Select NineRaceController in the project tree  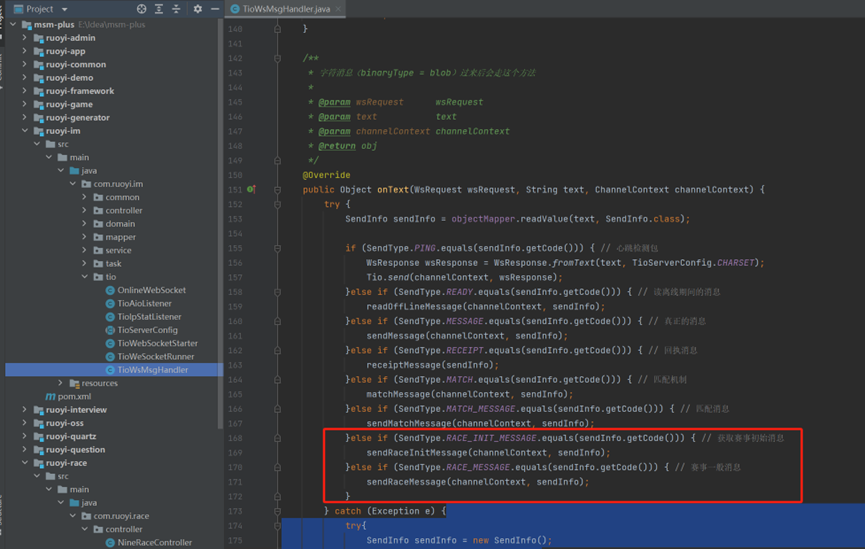pos(154,542)
